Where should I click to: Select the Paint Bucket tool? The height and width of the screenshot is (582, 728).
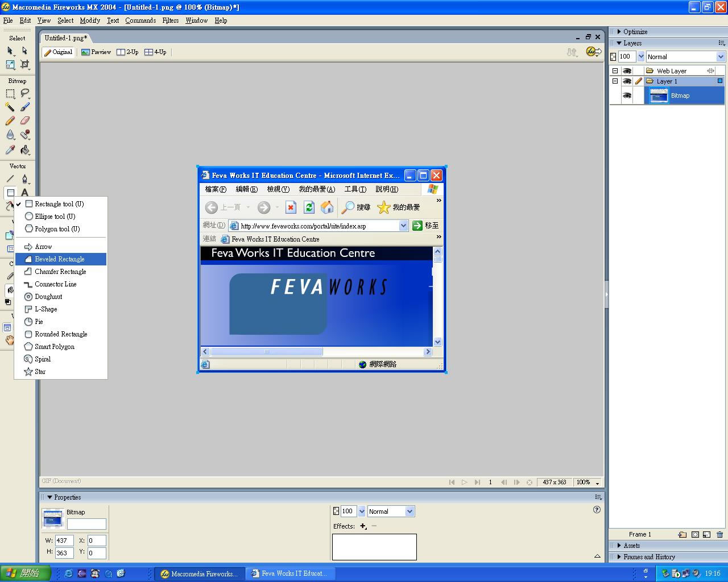[24, 150]
